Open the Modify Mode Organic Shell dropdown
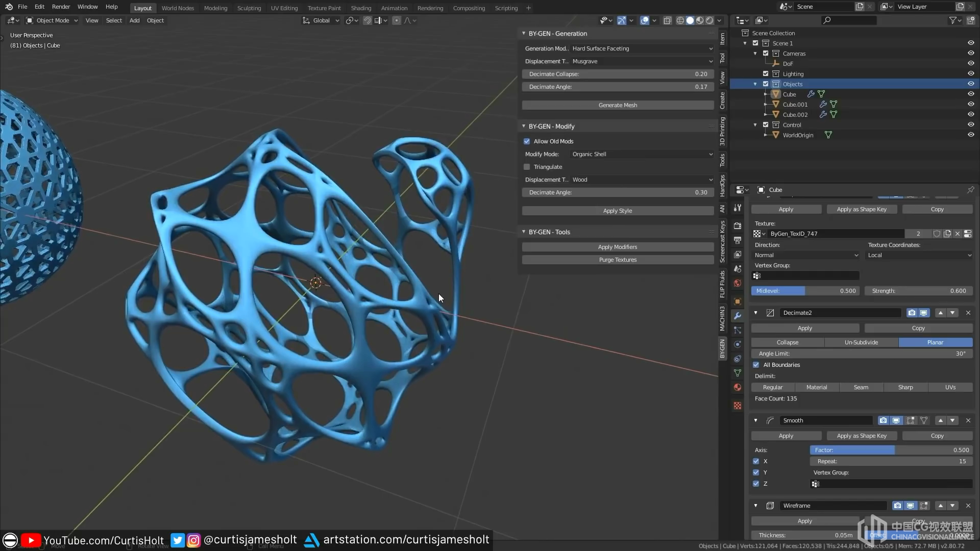The image size is (980, 551). (642, 154)
